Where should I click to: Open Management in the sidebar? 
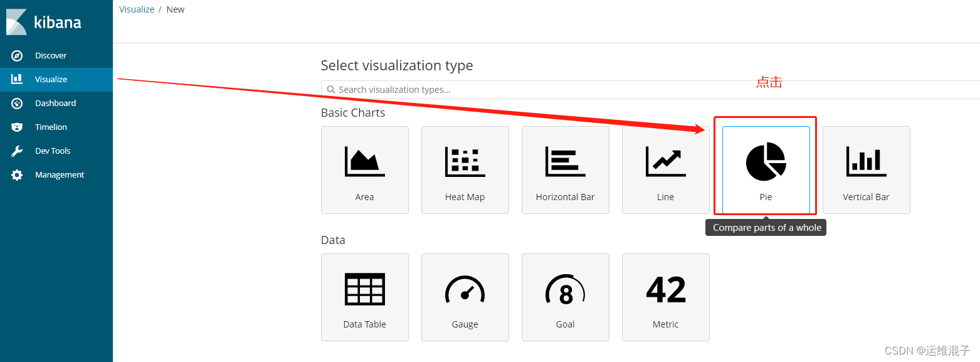pyautogui.click(x=56, y=175)
